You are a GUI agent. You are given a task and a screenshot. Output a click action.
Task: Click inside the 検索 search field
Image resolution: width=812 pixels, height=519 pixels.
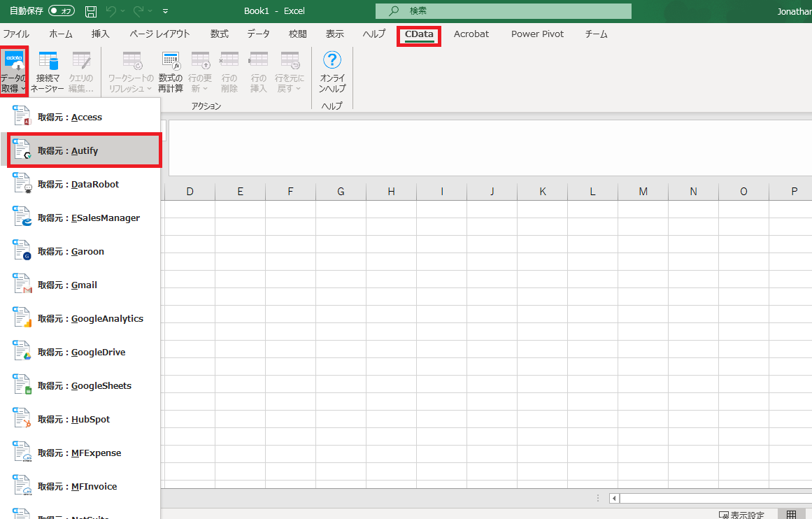504,11
